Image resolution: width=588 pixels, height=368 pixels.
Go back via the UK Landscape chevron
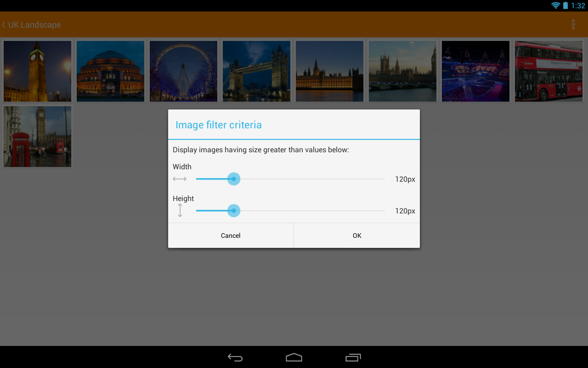click(x=4, y=24)
